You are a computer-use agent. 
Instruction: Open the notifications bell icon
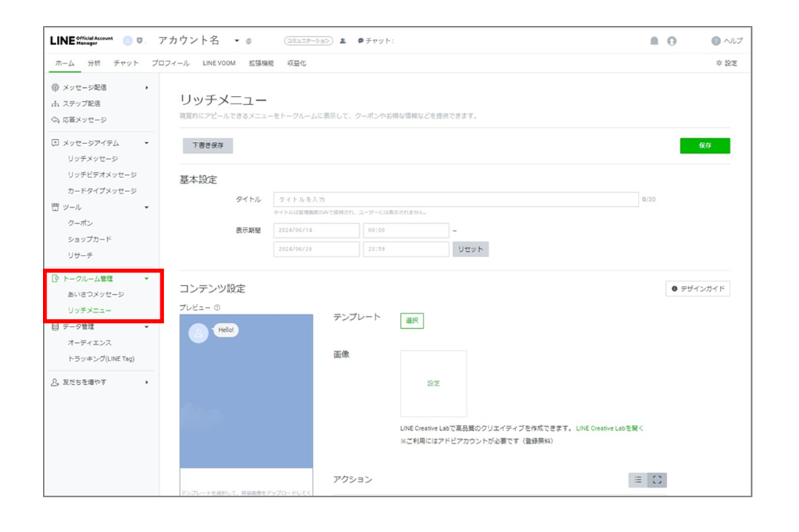pyautogui.click(x=654, y=41)
